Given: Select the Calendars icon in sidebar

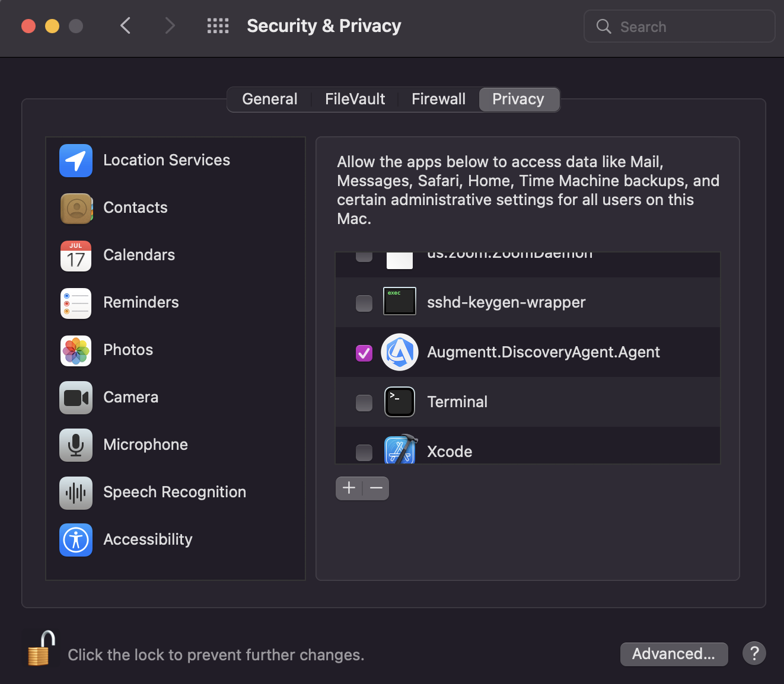Looking at the screenshot, I should point(75,255).
